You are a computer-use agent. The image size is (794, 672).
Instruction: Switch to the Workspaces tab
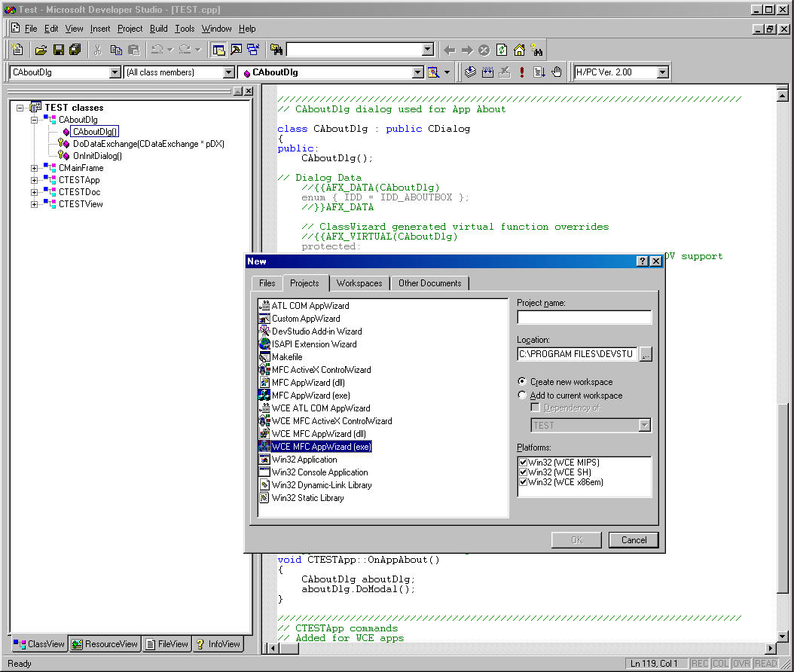coord(359,283)
